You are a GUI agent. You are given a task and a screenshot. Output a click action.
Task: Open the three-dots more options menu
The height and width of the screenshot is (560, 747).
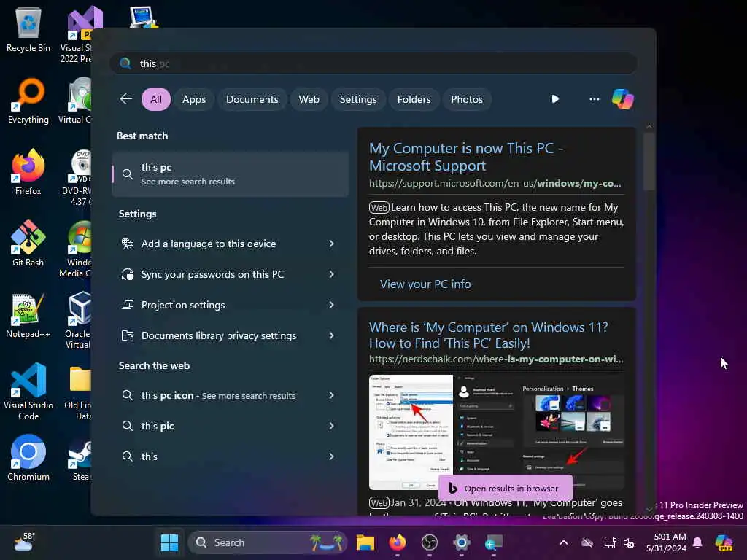tap(594, 99)
